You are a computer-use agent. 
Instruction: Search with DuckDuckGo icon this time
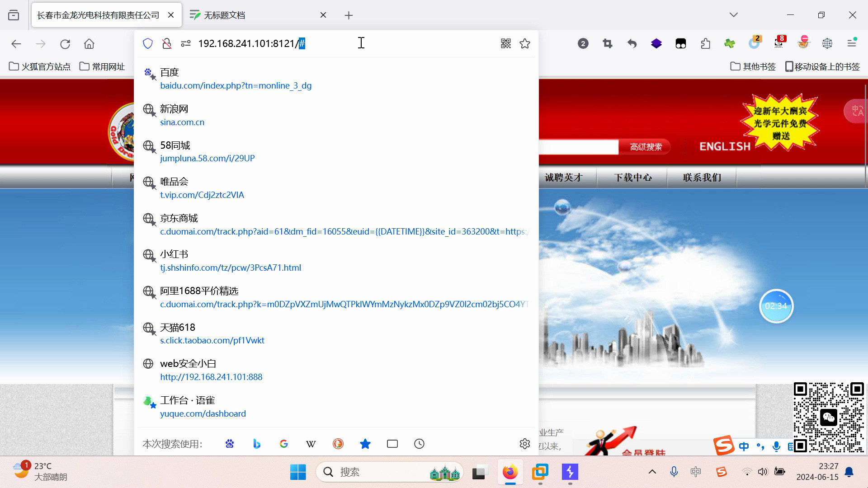point(338,444)
